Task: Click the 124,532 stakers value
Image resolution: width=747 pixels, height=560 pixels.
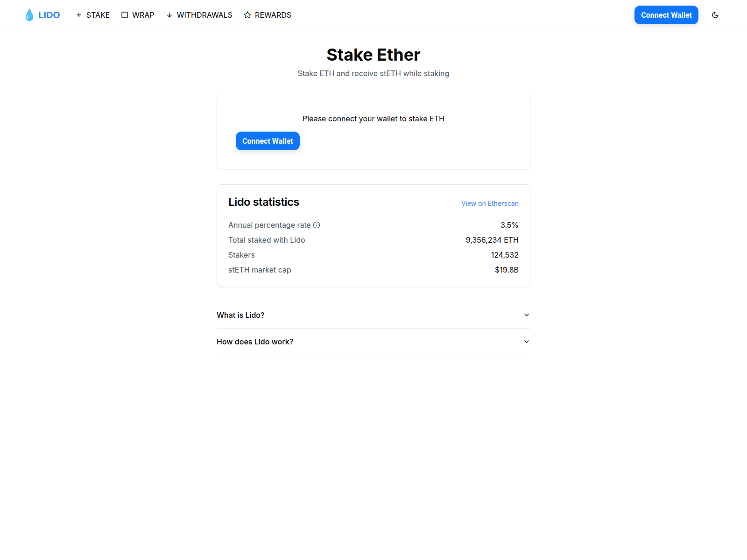Action: [505, 255]
